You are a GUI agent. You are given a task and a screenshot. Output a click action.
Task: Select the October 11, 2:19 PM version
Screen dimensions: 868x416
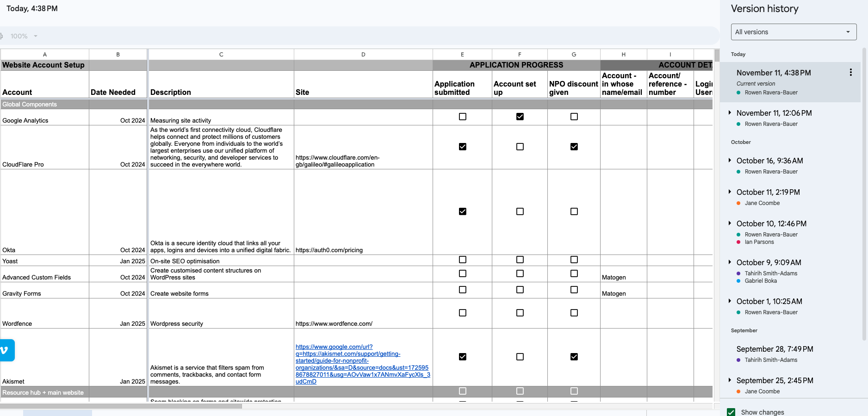point(768,192)
